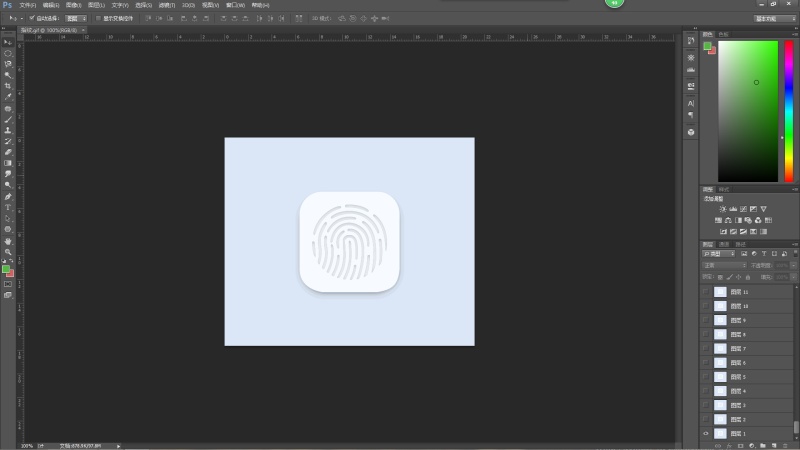Open the fill value dropdown arrow

coord(793,277)
